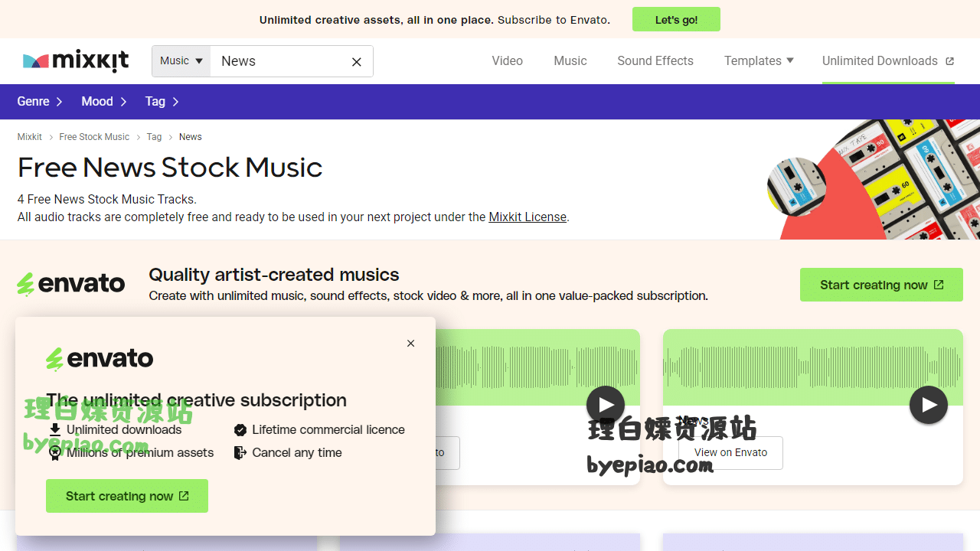The image size is (980, 551).
Task: Click the Envato logo in popup
Action: point(100,358)
